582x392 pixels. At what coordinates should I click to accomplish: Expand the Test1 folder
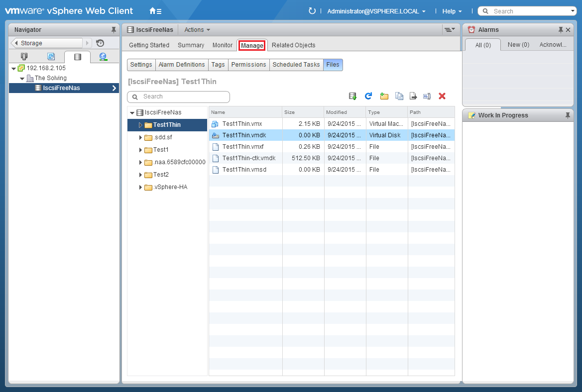pyautogui.click(x=140, y=150)
